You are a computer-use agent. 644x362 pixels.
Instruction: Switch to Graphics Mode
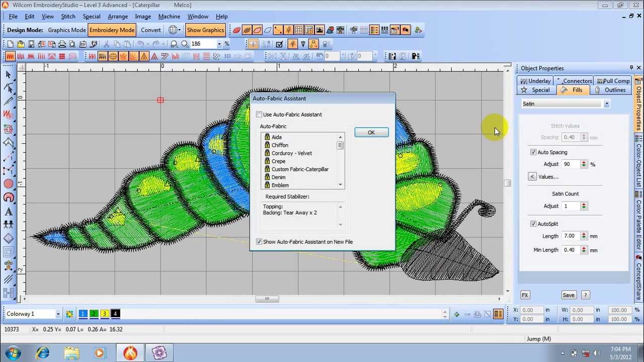[x=66, y=30]
